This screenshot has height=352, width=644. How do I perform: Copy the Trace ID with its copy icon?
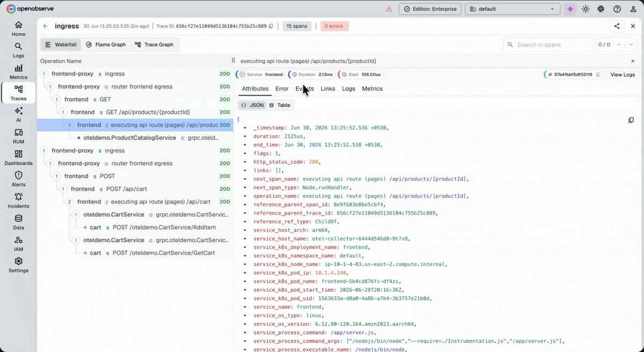pyautogui.click(x=271, y=26)
